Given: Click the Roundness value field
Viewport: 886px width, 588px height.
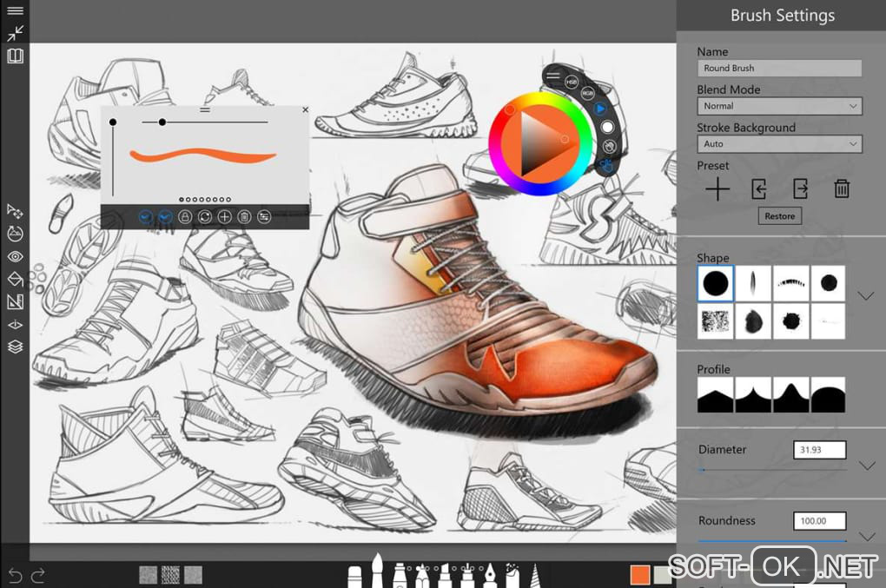Looking at the screenshot, I should pos(819,521).
